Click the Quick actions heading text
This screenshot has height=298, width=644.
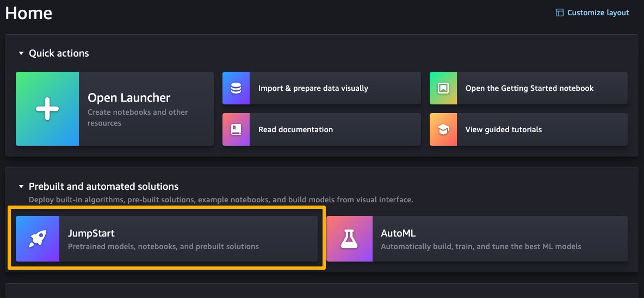[59, 53]
